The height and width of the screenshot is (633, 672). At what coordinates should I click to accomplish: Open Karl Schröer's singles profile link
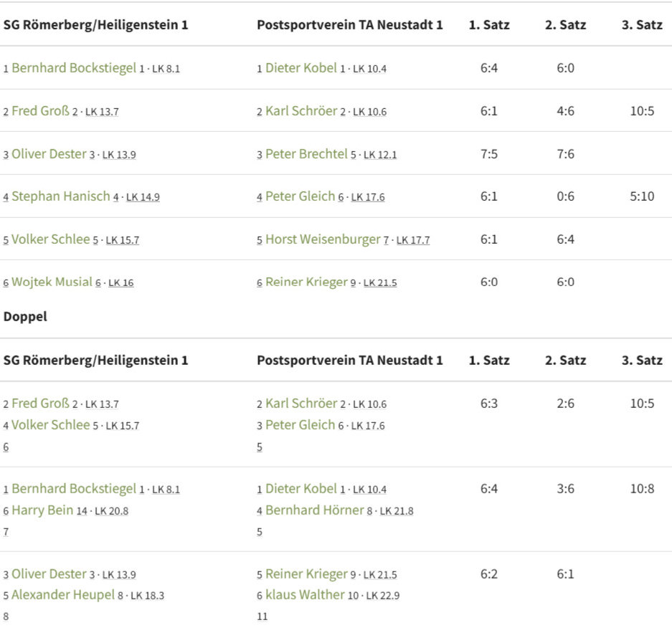point(301,110)
